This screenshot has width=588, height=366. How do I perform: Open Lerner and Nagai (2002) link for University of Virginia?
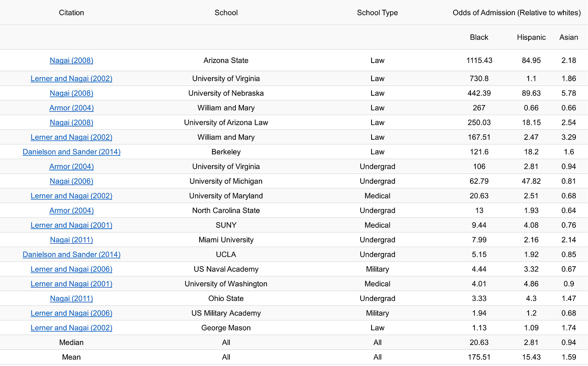click(71, 78)
